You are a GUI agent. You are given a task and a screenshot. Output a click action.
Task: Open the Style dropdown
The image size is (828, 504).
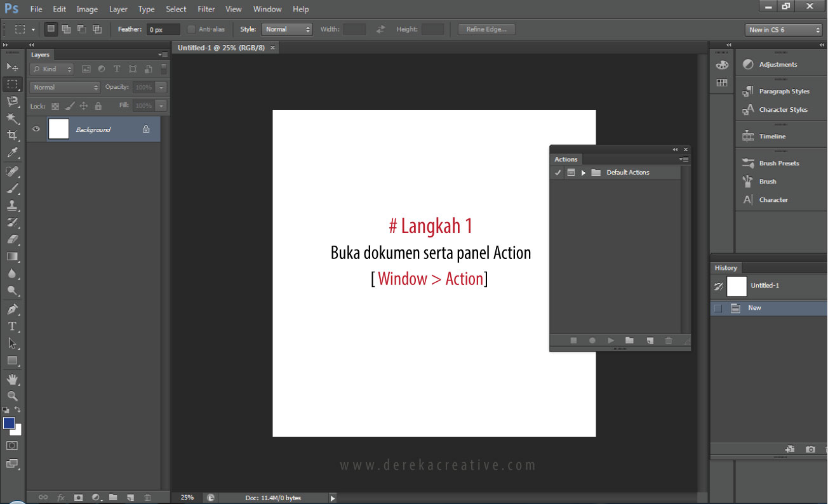[287, 29]
